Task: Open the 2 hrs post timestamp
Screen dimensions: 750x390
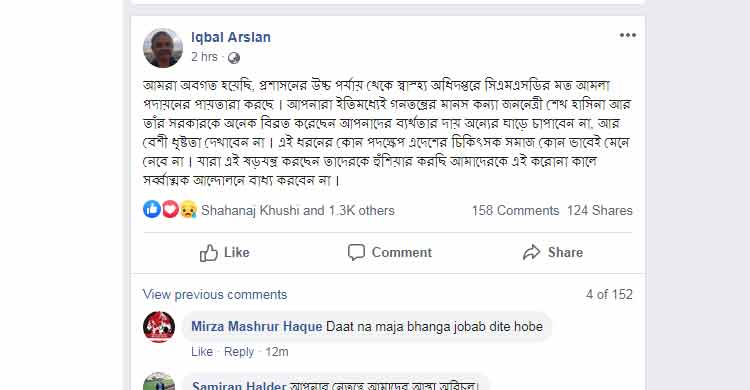Action: pos(204,57)
